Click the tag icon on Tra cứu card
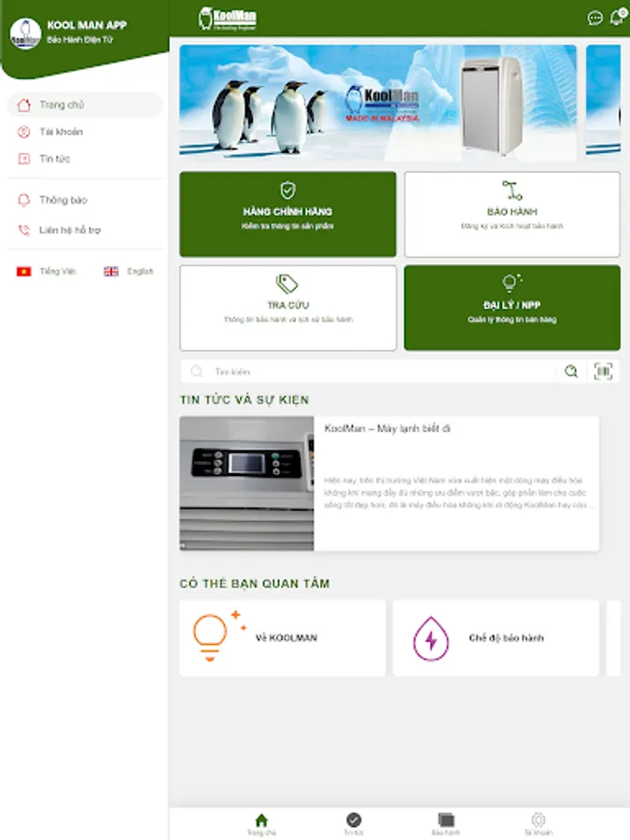 tap(287, 284)
